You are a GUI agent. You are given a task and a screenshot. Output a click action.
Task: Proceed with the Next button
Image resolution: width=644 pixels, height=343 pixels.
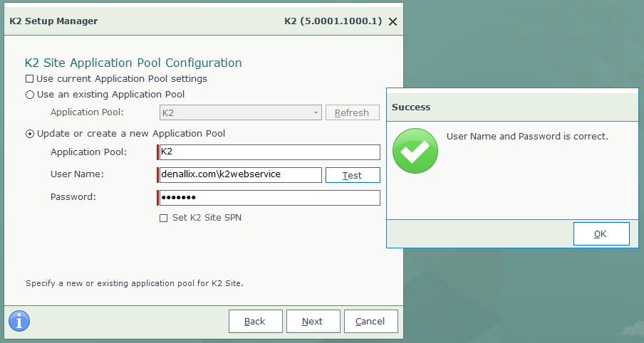tap(313, 321)
